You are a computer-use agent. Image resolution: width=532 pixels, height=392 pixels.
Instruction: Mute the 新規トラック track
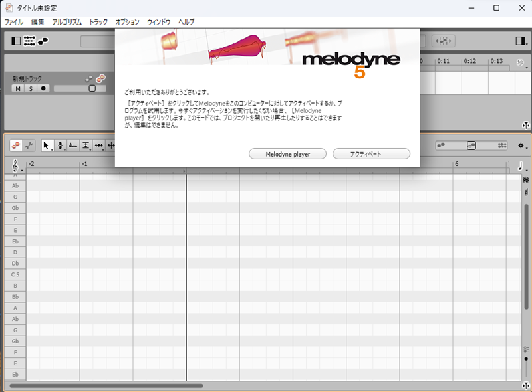click(18, 88)
